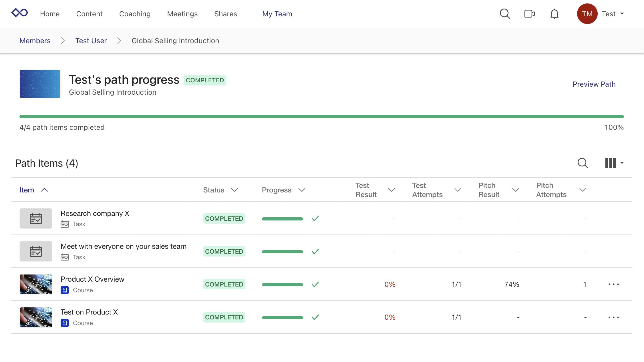644x362 pixels.
Task: Open the My Team section
Action: coord(277,13)
